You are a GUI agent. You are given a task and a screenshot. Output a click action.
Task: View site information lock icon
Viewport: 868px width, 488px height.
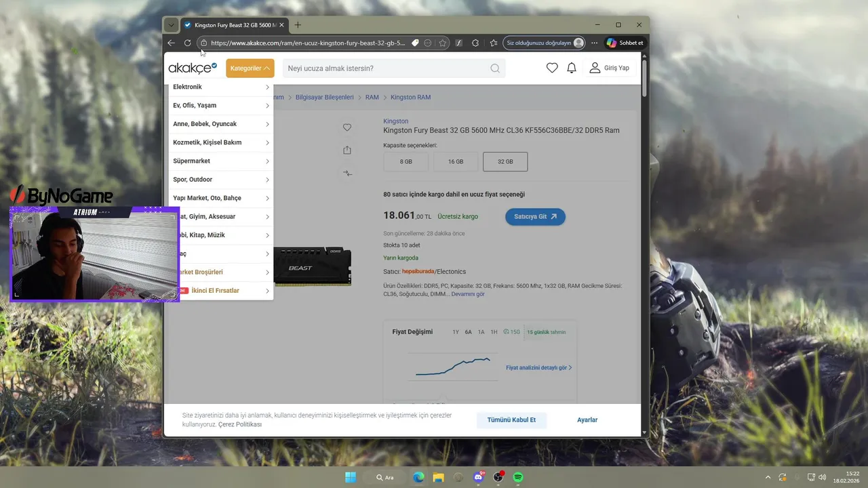coord(203,43)
